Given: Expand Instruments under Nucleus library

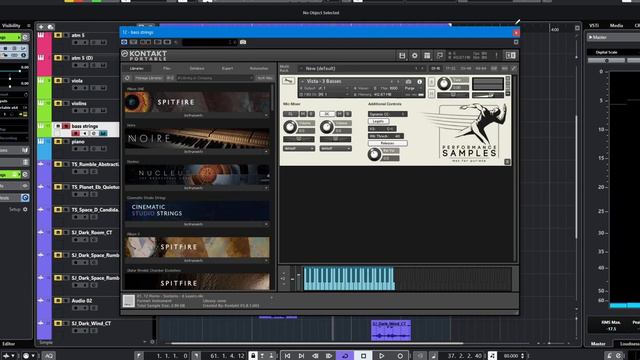Looking at the screenshot, I should tap(197, 188).
